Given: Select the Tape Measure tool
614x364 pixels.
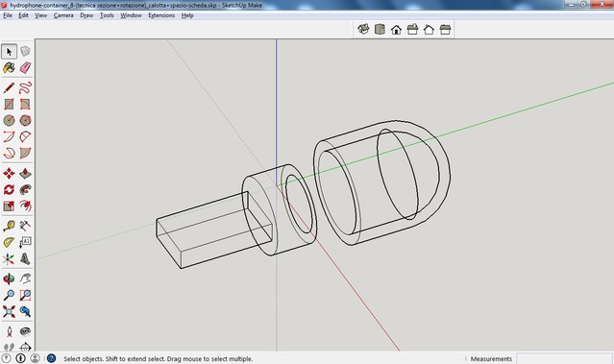Looking at the screenshot, I should [9, 226].
